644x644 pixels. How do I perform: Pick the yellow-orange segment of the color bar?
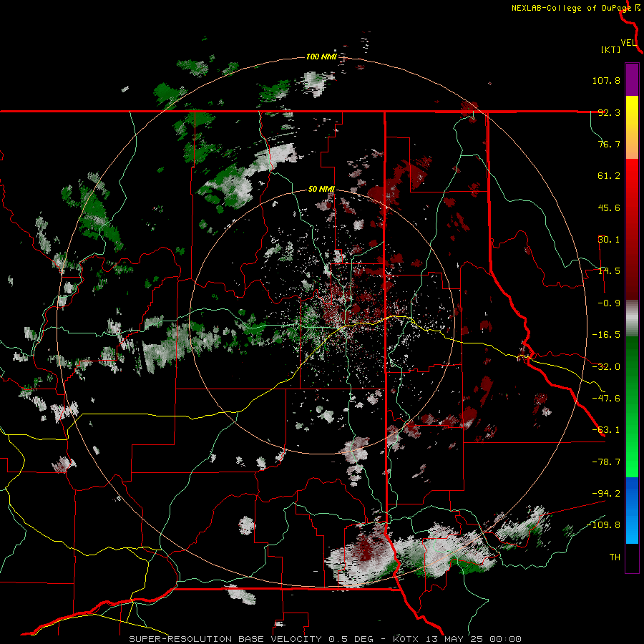tap(632, 127)
